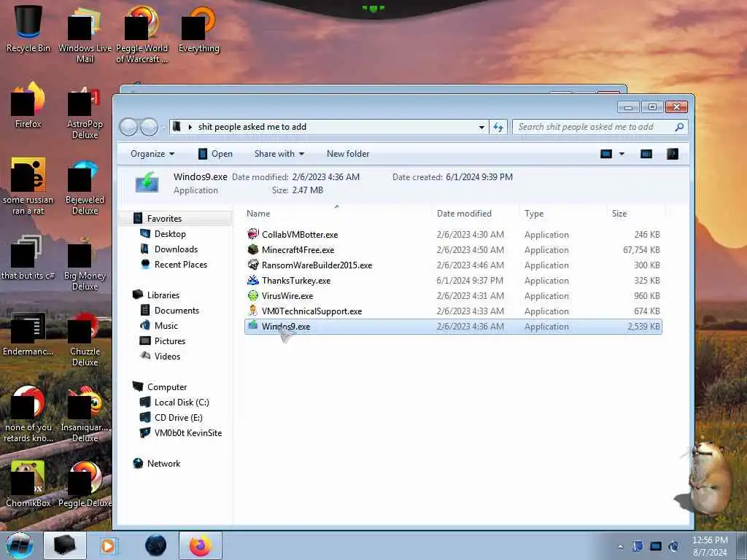747x560 pixels.
Task: Select Favorites in navigation pane
Action: click(164, 219)
